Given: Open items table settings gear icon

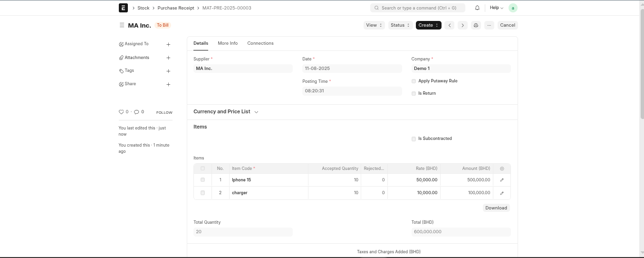Looking at the screenshot, I should point(502,169).
